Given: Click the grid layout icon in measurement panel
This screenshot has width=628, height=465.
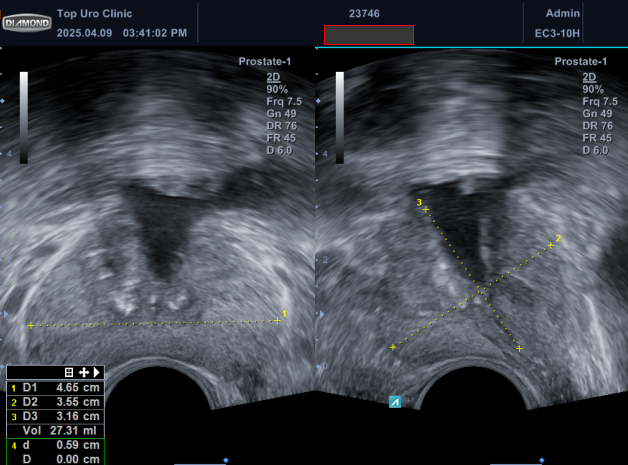Looking at the screenshot, I should pos(69,372).
